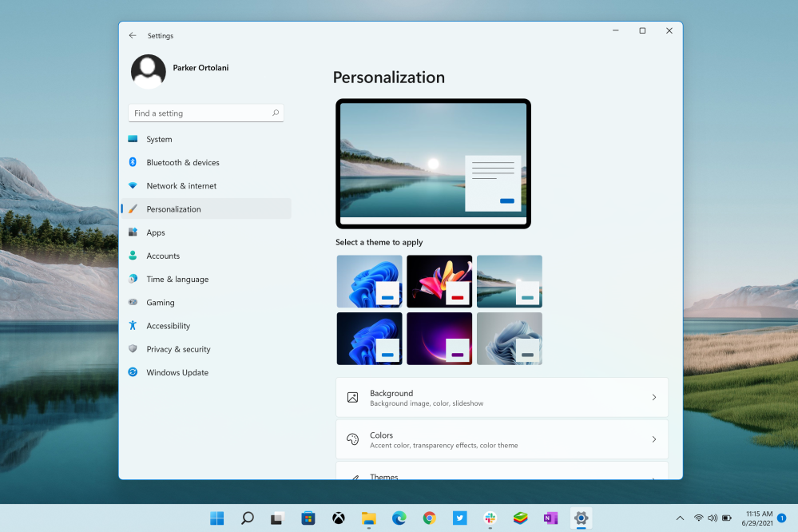
Task: Open Network & internet settings
Action: pos(181,186)
